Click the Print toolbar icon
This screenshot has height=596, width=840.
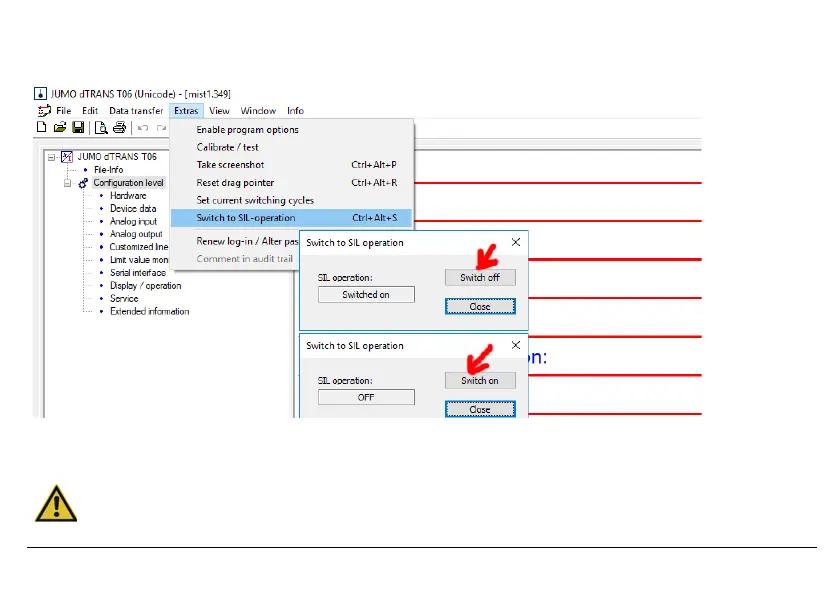point(119,127)
